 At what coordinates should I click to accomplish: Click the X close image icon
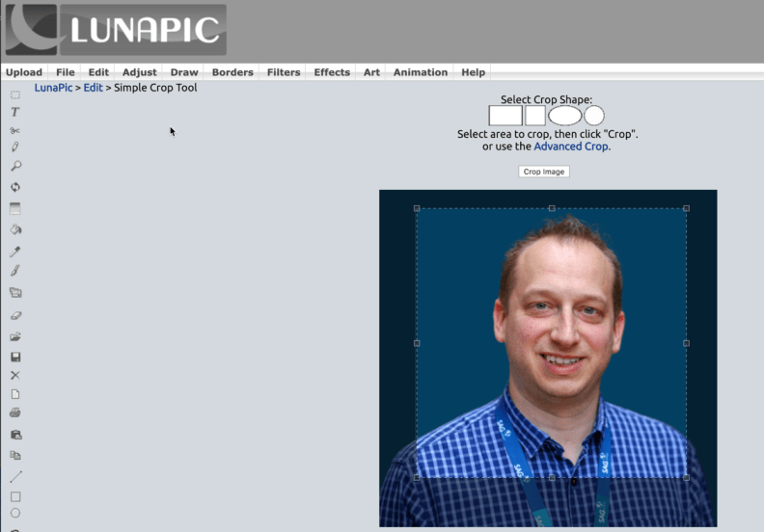pos(15,375)
